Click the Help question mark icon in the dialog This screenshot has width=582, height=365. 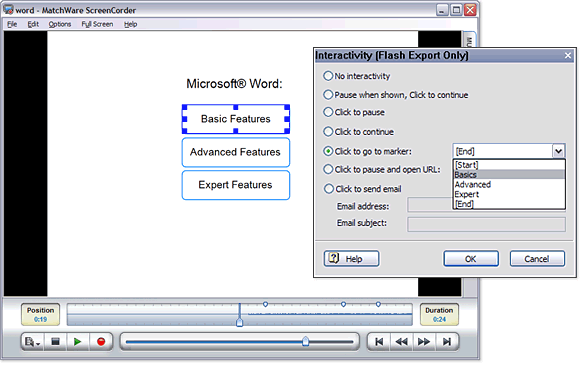point(334,258)
